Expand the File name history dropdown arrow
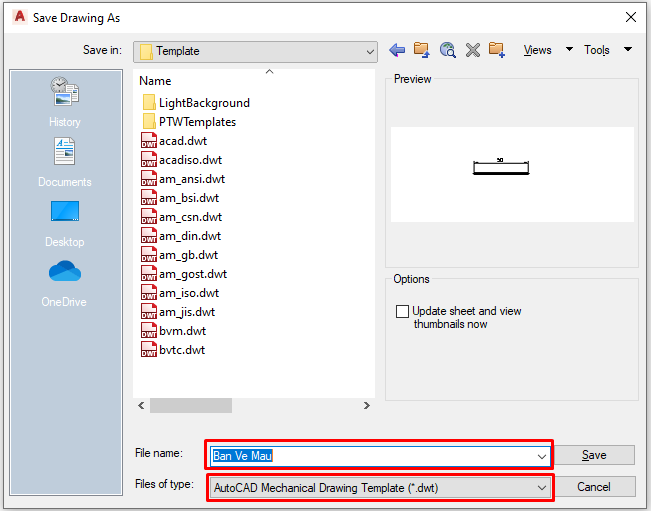Image resolution: width=651 pixels, height=511 pixels. click(542, 456)
